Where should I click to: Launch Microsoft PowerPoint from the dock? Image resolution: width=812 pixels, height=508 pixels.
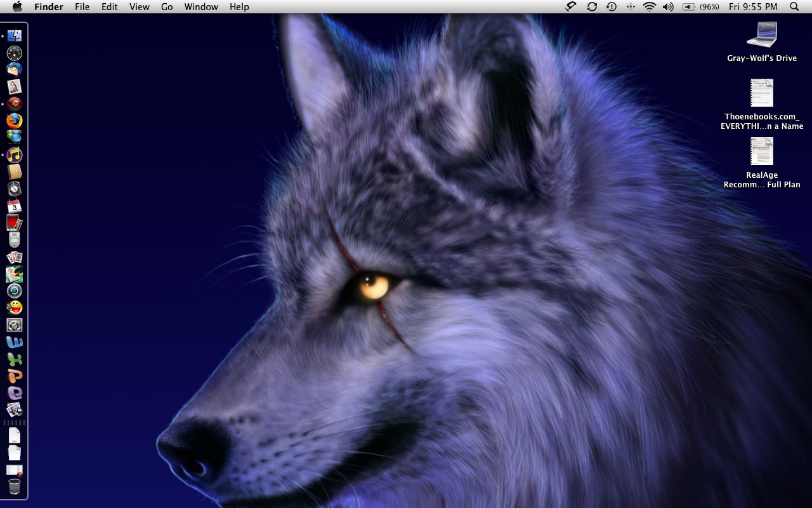(15, 376)
